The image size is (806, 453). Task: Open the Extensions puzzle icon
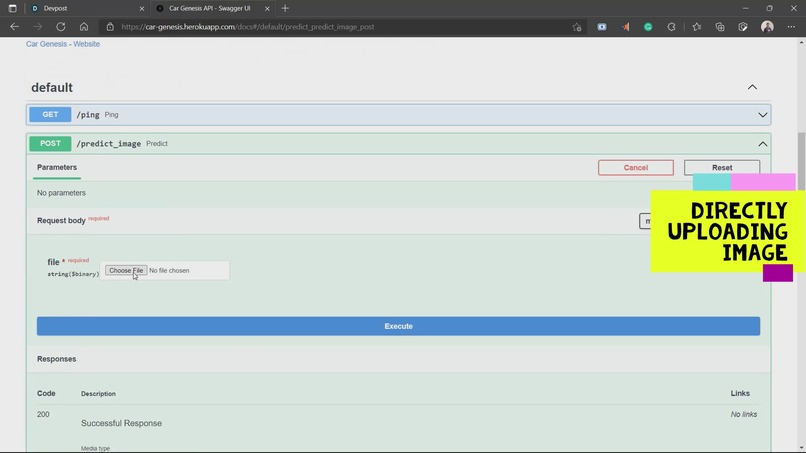tap(671, 27)
